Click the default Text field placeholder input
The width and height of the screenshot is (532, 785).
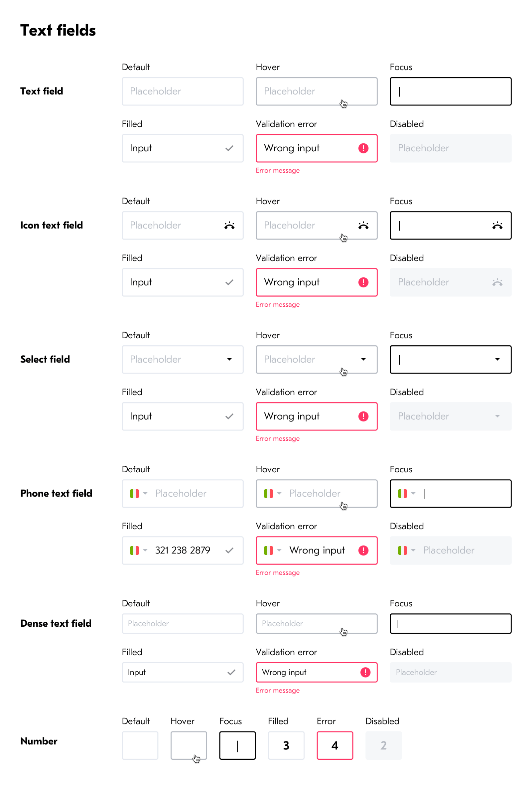click(182, 91)
